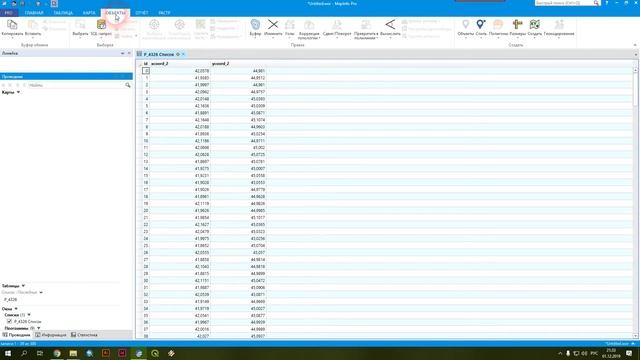The image size is (640, 360).
Task: Switch to the Проводник bottom tab
Action: [x=17, y=335]
